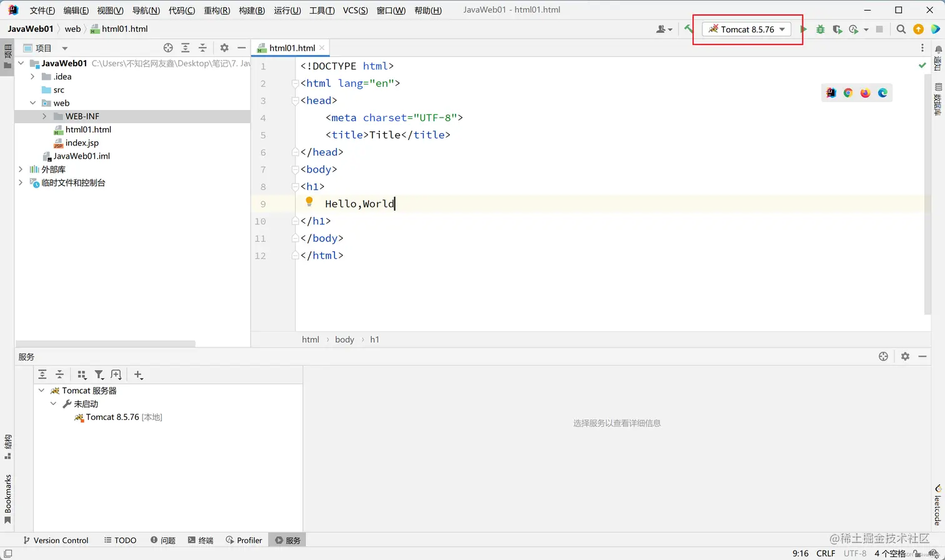945x560 pixels.
Task: Click the locate-opened-file target icon in Project panel
Action: (x=168, y=47)
